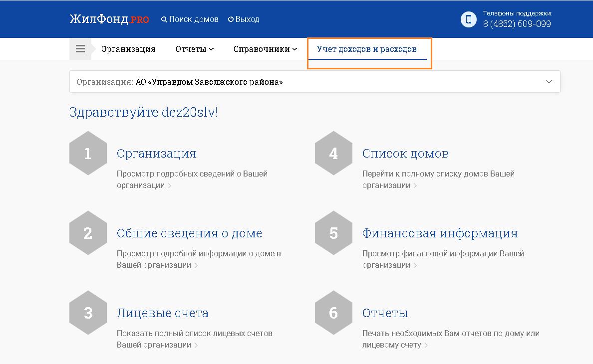Go to ЖилФонд.PRO logo home

[109, 19]
